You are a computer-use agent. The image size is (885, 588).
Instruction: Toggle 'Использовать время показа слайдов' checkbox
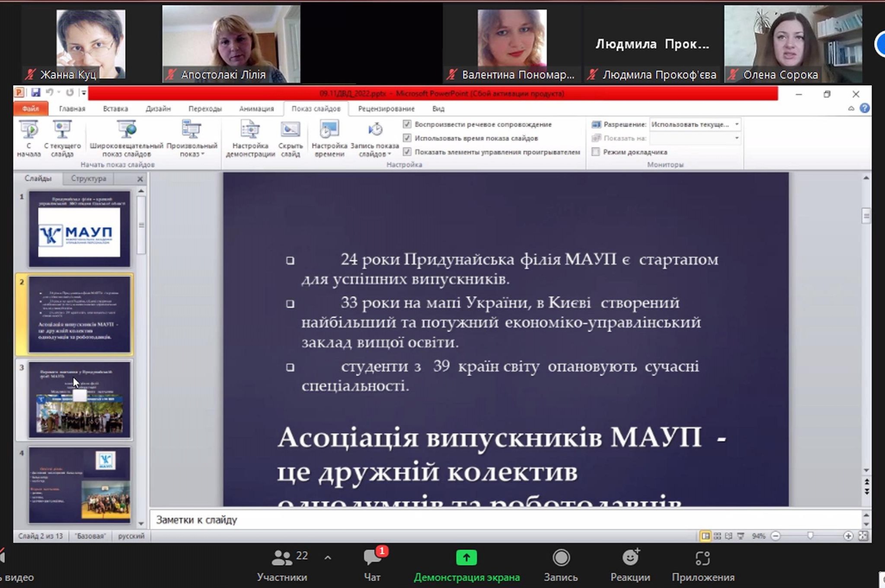tap(407, 138)
